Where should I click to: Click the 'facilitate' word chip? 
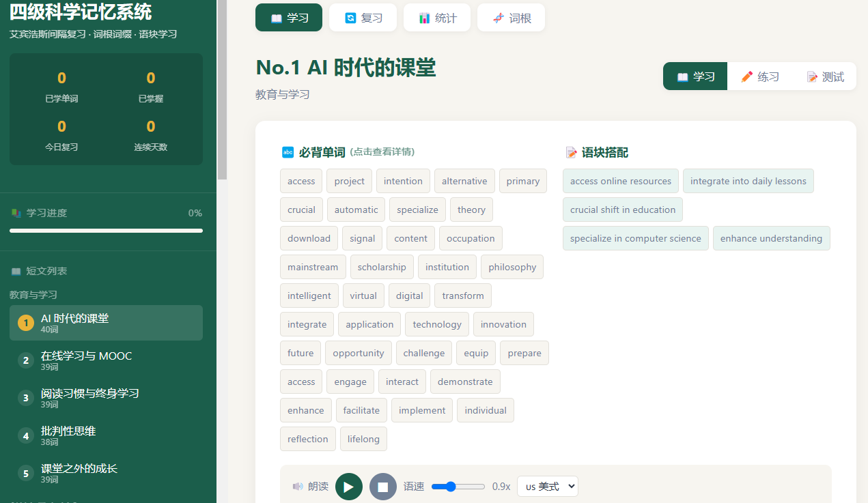(361, 410)
